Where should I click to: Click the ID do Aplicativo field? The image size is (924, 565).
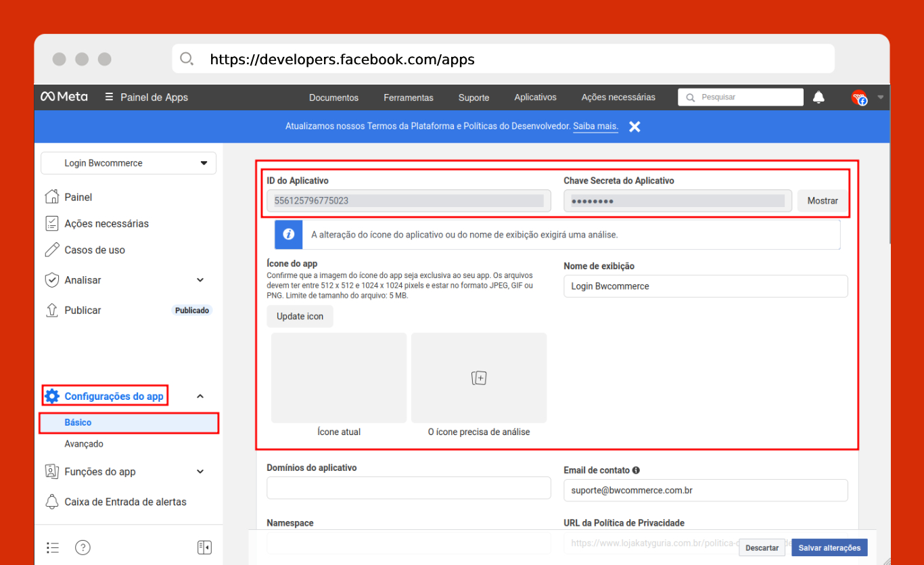click(x=409, y=201)
